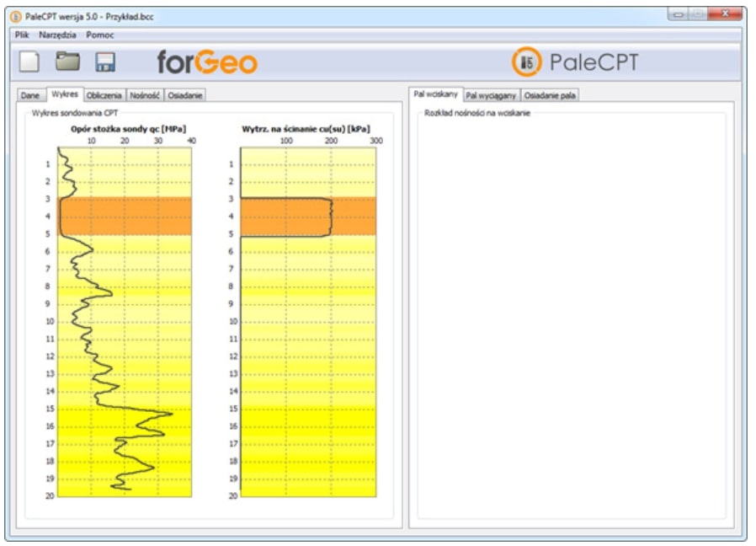Open the Pomoc menu
Screen dimensions: 756x546
[100, 35]
